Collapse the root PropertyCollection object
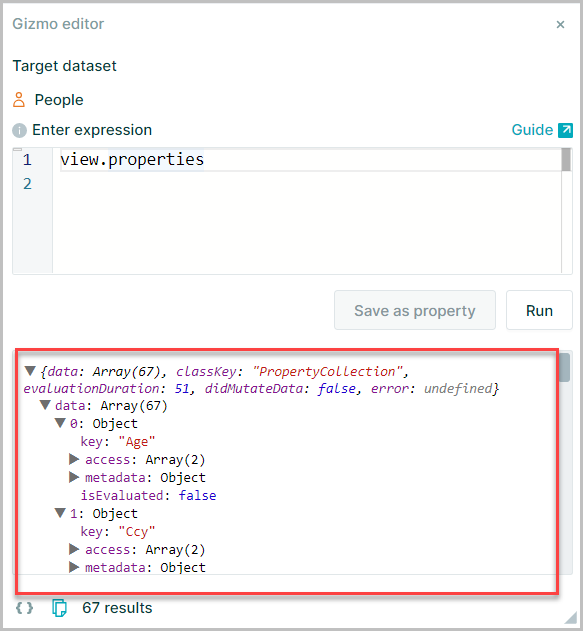Image resolution: width=583 pixels, height=631 pixels. 30,371
